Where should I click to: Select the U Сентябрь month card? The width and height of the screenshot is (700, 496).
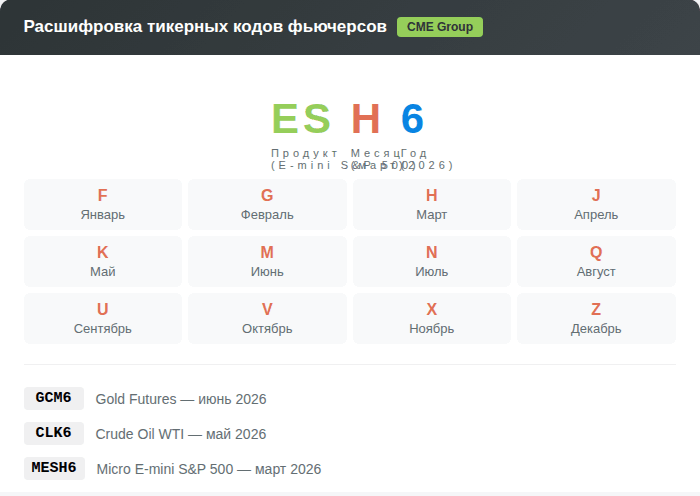[x=103, y=318]
